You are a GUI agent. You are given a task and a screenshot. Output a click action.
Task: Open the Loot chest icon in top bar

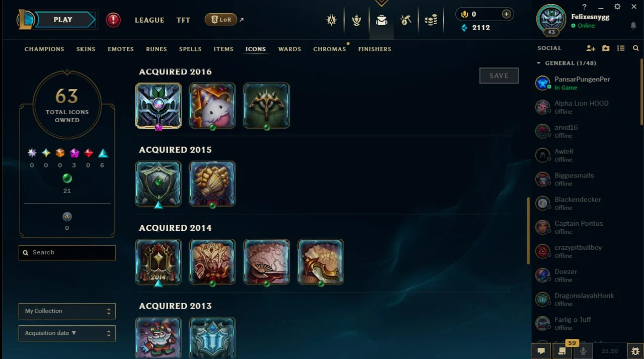(381, 20)
